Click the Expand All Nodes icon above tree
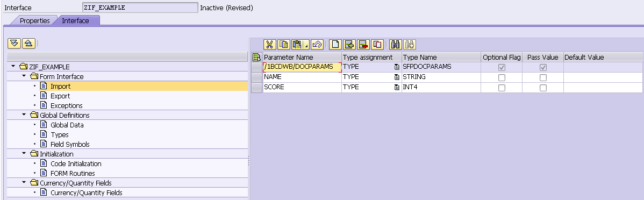 point(15,43)
